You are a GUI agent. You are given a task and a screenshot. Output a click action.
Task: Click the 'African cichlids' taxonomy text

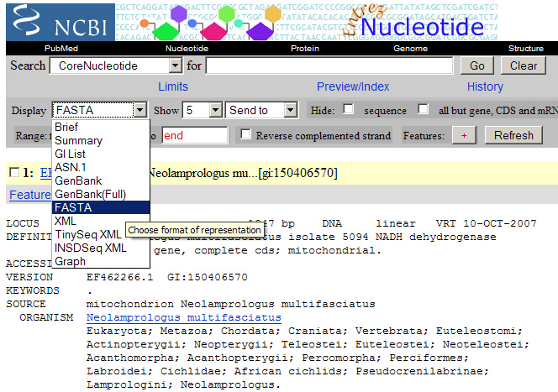coord(291,371)
